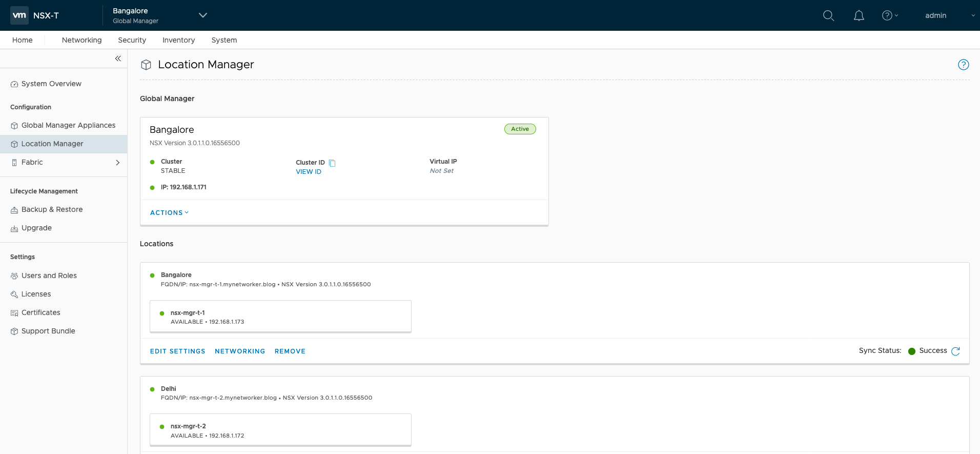
Task: Click the page help icon beside Location Manager
Action: coord(963,65)
